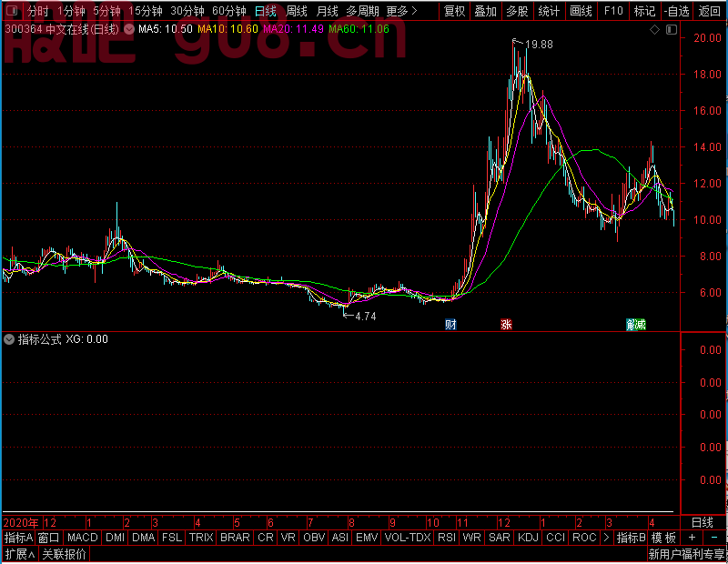Select the VOL-TDX indicator tab
Image resolution: width=728 pixels, height=564 pixels.
[408, 538]
